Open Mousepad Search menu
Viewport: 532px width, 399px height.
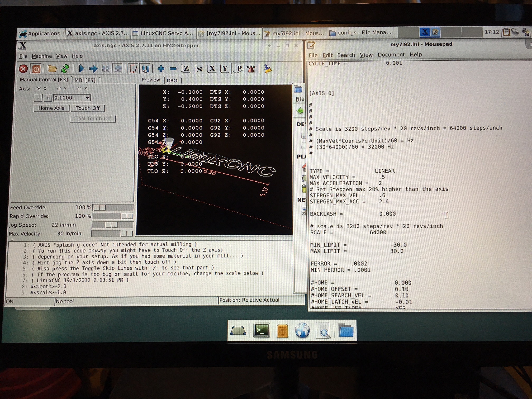pos(346,55)
